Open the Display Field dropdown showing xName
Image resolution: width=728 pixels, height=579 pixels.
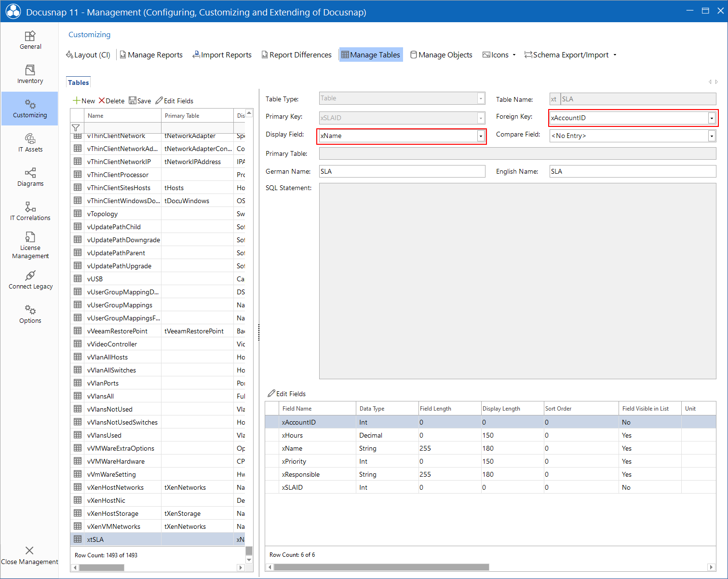pyautogui.click(x=480, y=136)
